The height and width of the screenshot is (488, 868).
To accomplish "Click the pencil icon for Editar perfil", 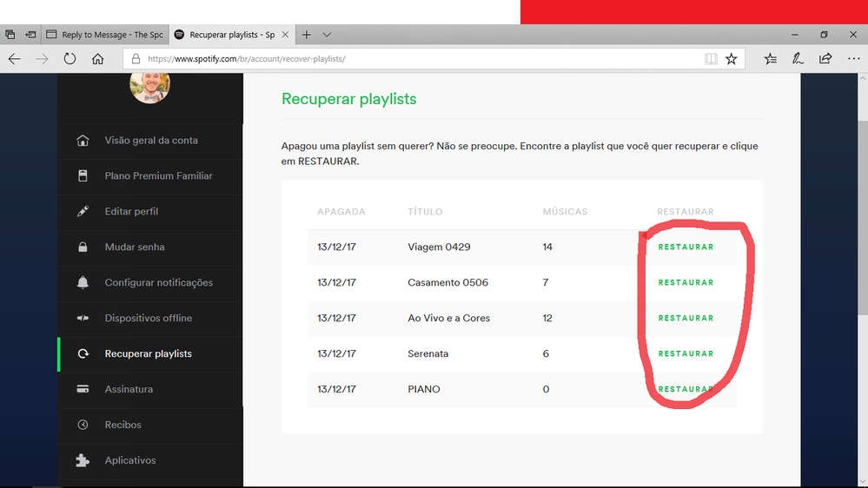I will pyautogui.click(x=83, y=211).
